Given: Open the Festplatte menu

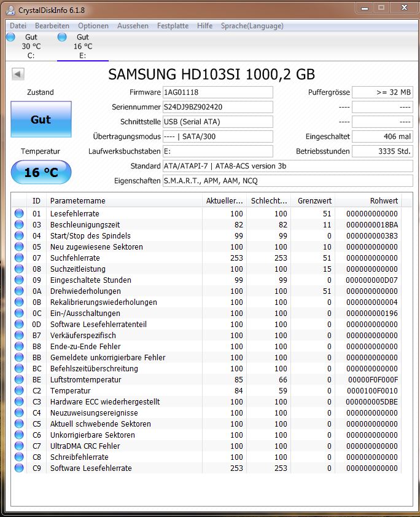Looking at the screenshot, I should click(173, 26).
